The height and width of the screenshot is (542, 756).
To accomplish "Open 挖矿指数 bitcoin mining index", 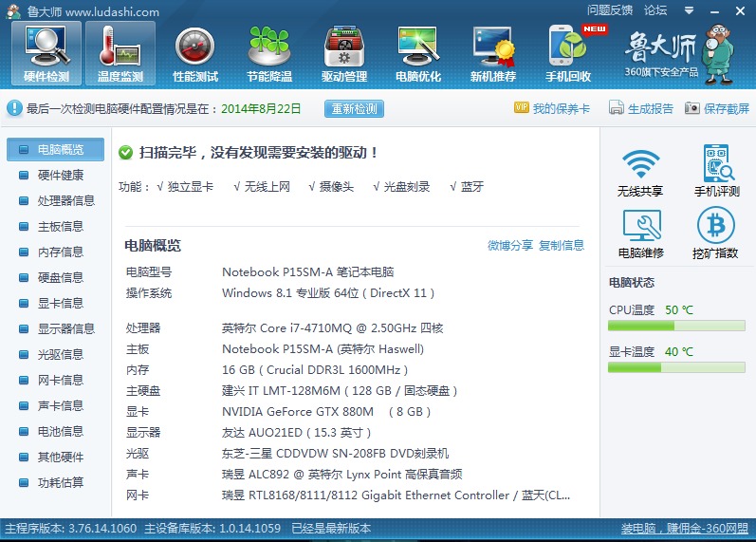I will pyautogui.click(x=715, y=234).
